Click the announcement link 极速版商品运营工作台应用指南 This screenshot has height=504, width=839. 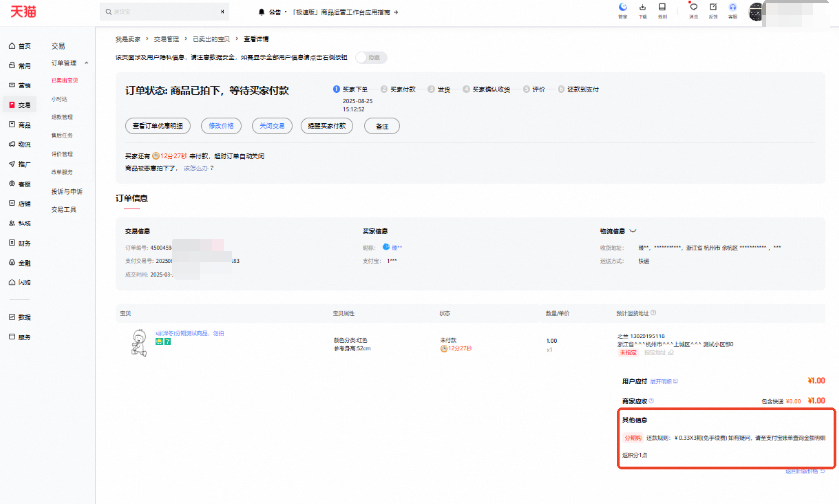345,12
